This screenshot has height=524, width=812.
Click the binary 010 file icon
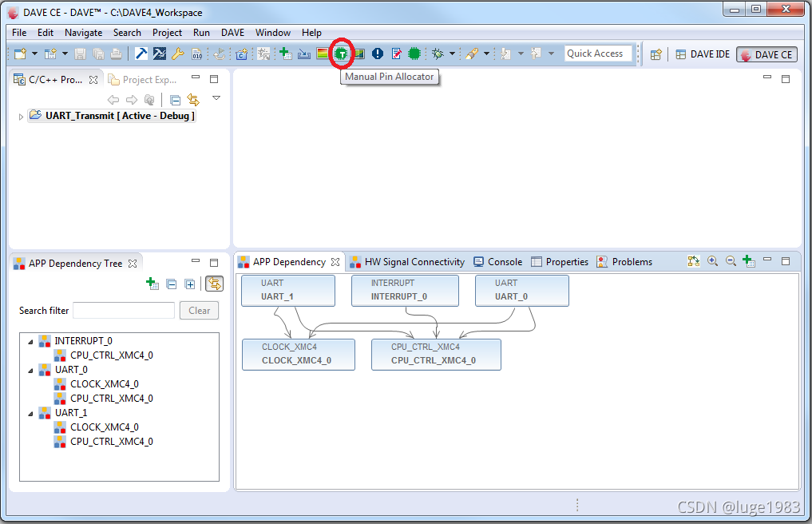tap(197, 54)
